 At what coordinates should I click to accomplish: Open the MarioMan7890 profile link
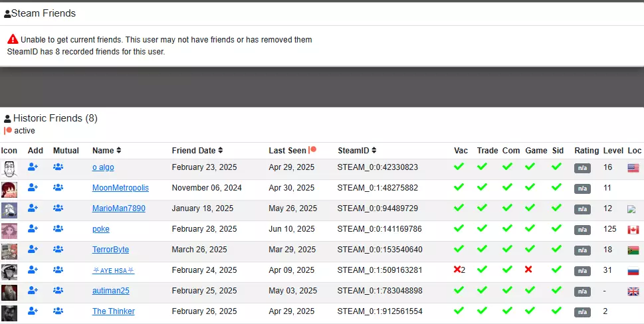tap(119, 208)
